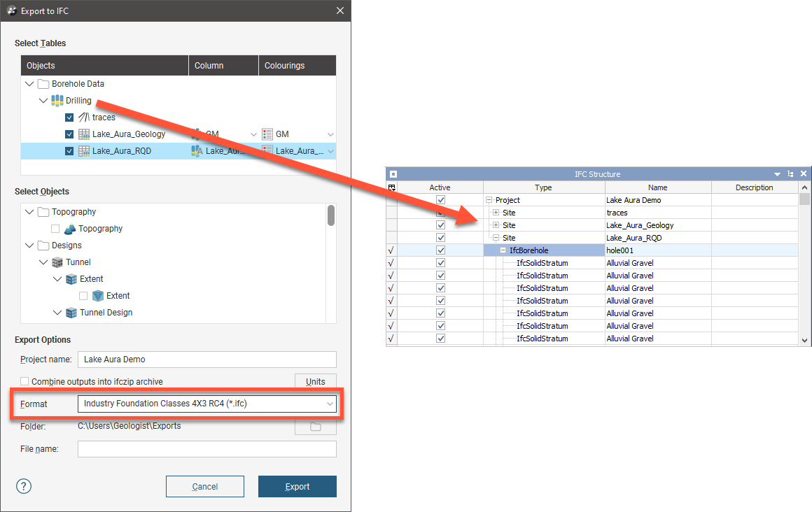The width and height of the screenshot is (812, 512).
Task: Tick the Topography object checkbox
Action: [55, 229]
